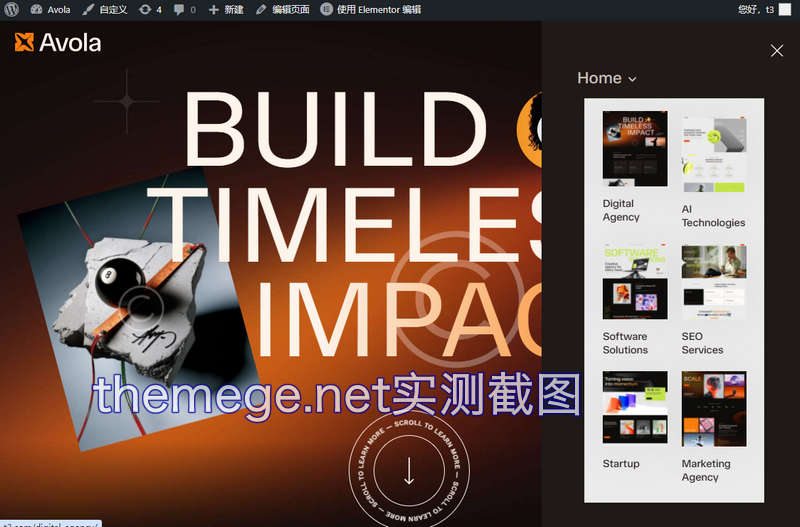Screen dimensions: 800x527
Task: Click the updates indicator showing 4
Action: coord(150,9)
